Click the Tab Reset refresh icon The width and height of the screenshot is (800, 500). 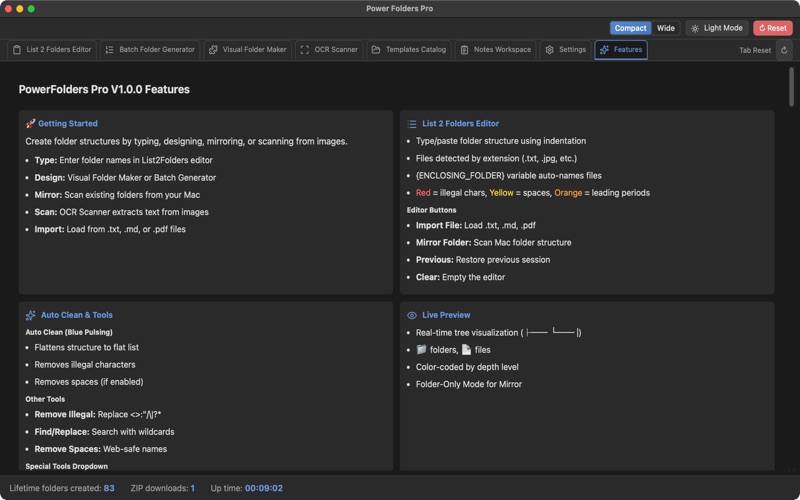pos(784,50)
